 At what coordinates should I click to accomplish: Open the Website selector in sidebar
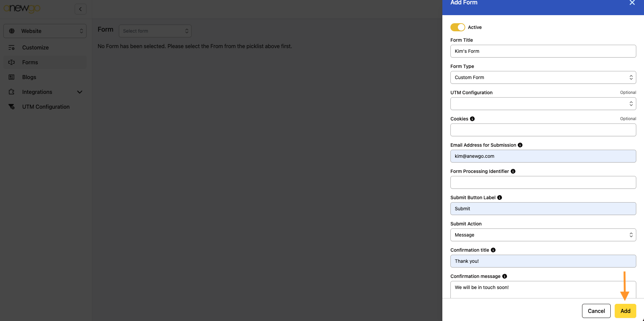click(45, 31)
